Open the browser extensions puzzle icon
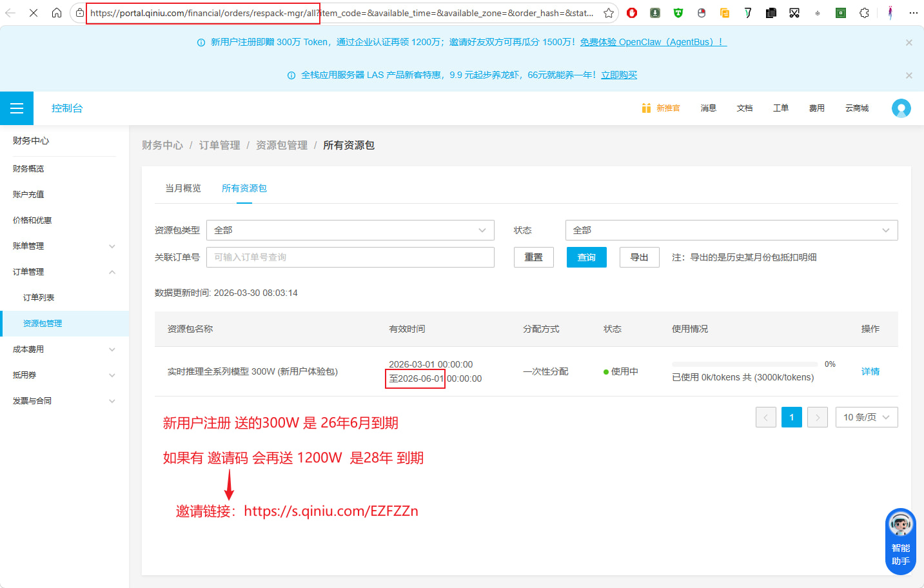This screenshot has height=588, width=924. click(864, 13)
